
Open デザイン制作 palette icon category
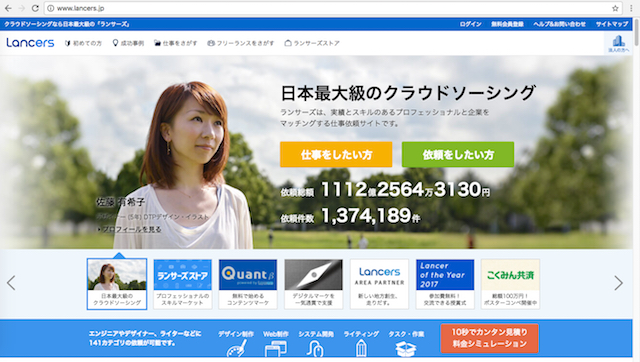point(236,343)
